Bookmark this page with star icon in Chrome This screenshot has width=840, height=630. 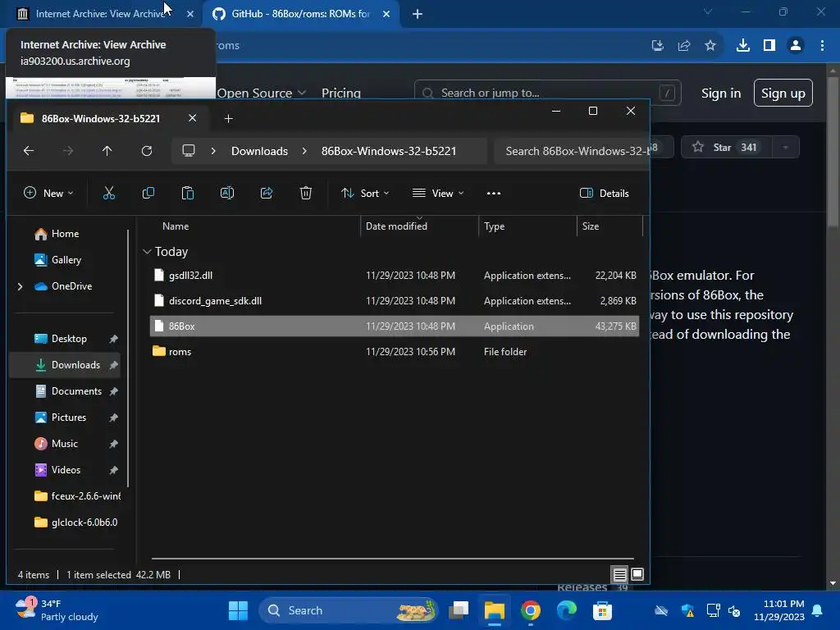tap(710, 46)
